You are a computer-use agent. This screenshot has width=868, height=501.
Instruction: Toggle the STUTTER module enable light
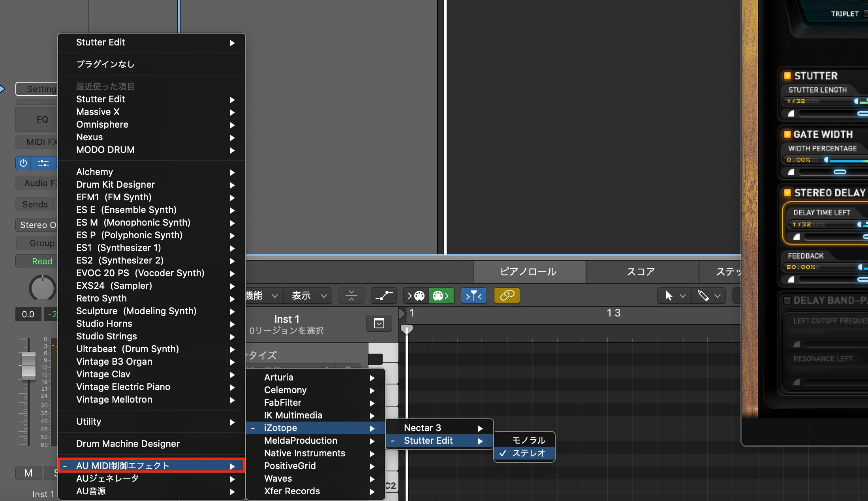click(x=787, y=76)
